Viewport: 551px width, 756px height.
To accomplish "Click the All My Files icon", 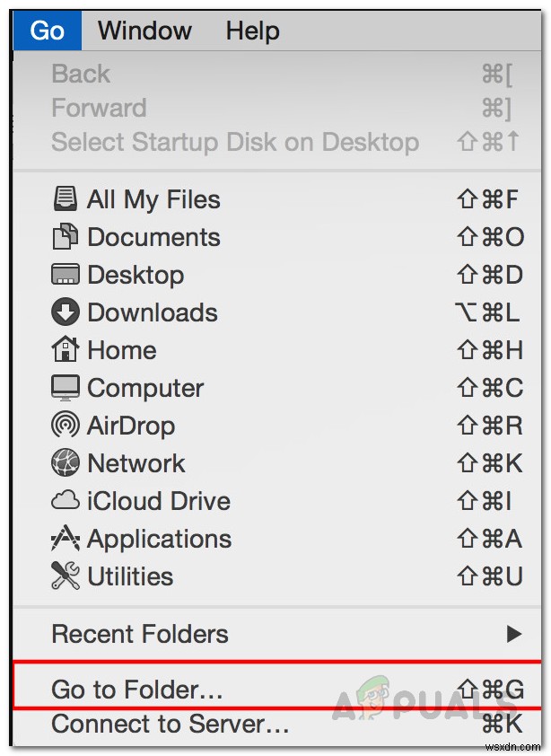I will coord(66,198).
